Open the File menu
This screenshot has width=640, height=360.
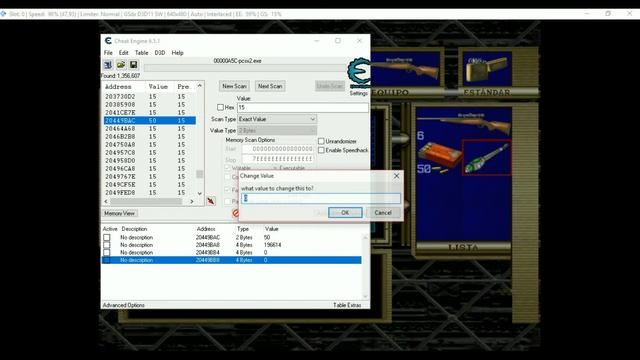coord(108,53)
